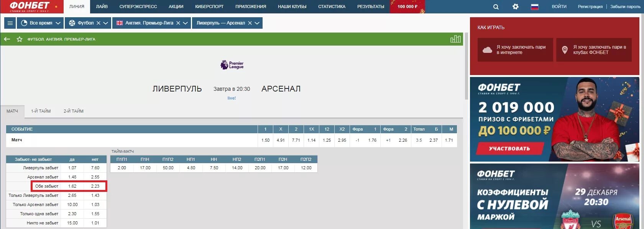Screen dimensions: 644x229
Task: Select total over 3.5 odds 2.37
Action: point(434,140)
